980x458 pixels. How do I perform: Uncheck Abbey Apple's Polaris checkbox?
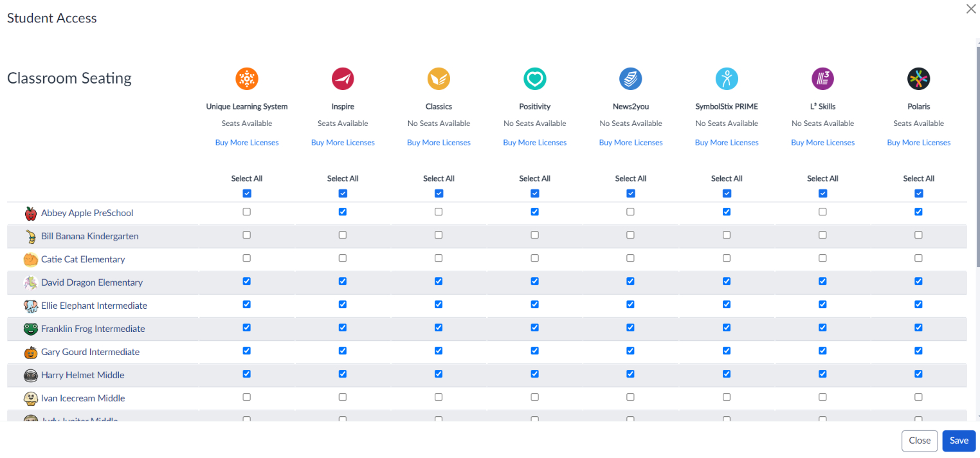918,212
